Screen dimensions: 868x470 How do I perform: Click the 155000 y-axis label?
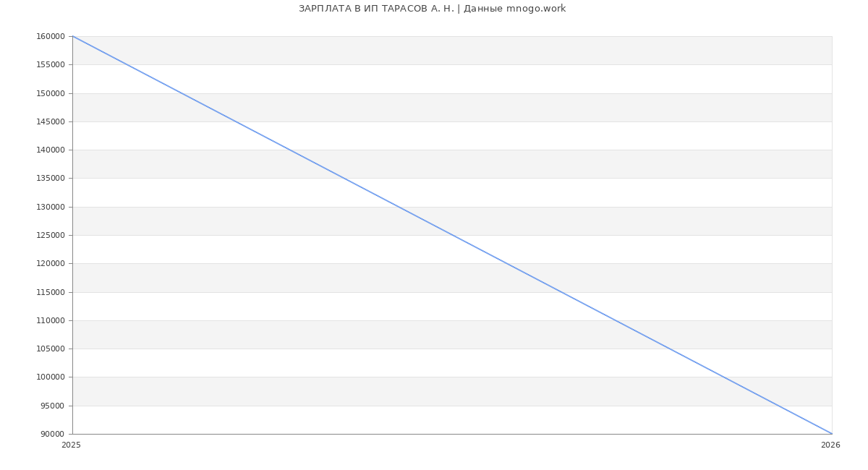[x=51, y=65]
